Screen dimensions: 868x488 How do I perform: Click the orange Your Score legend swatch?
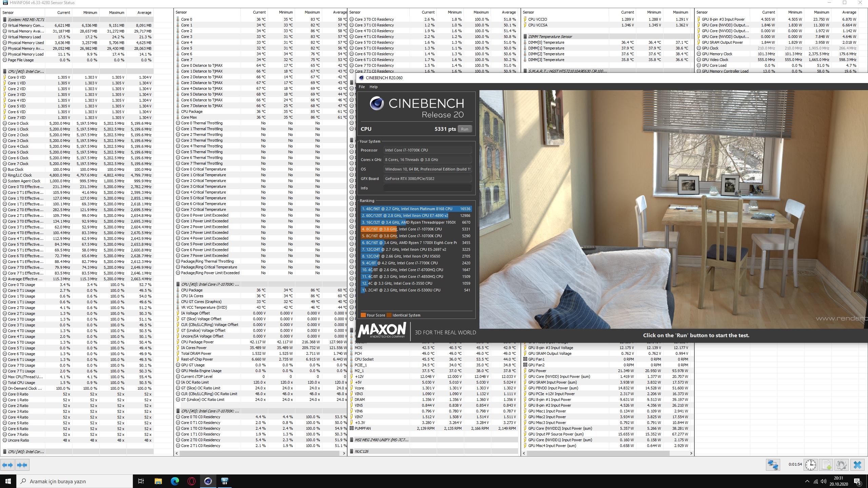click(363, 315)
